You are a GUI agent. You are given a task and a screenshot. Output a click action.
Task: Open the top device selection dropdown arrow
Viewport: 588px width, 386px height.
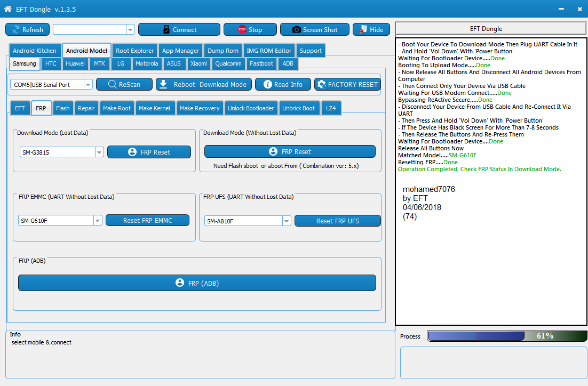[130, 30]
